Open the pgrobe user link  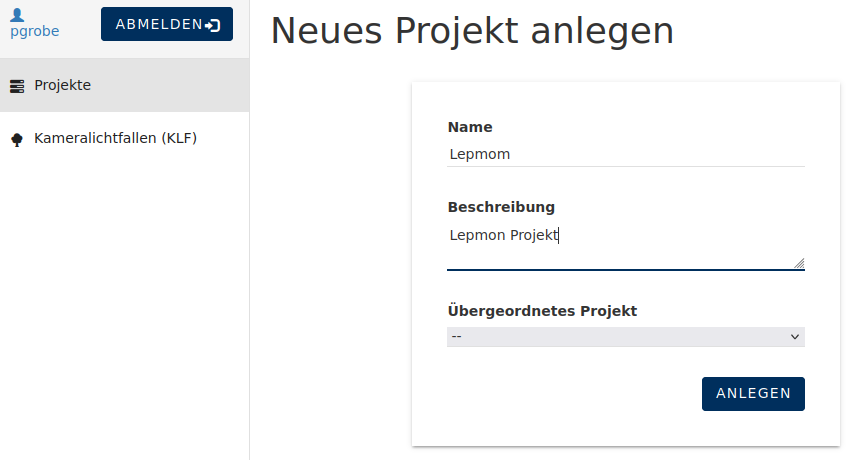[34, 31]
